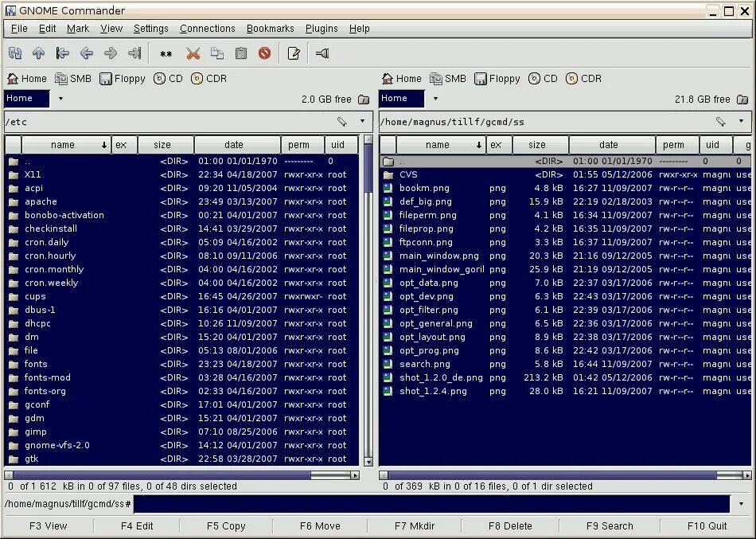
Task: Refresh the current directory listing
Action: [14, 53]
